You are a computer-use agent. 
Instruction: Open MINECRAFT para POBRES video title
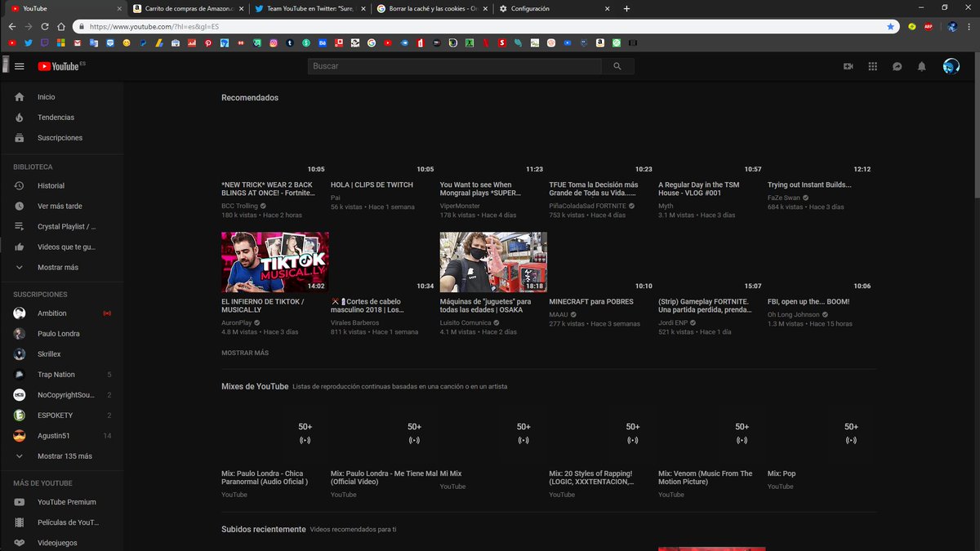pos(590,301)
